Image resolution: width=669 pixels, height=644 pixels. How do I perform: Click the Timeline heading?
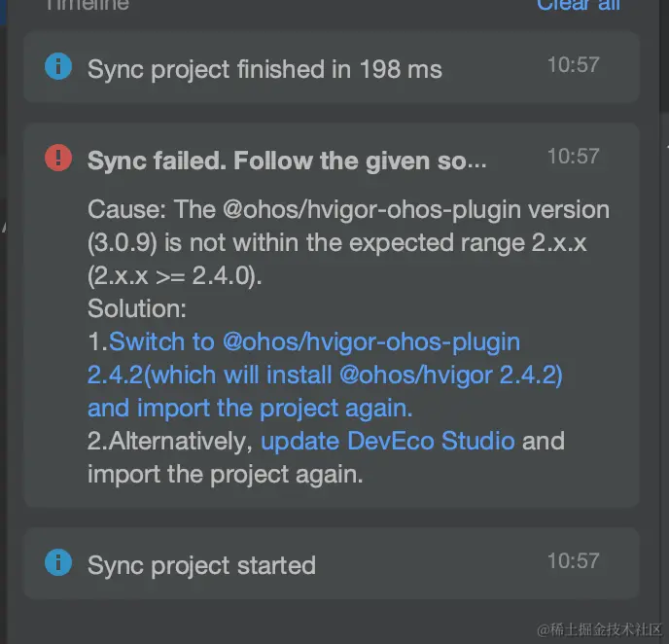(86, 5)
